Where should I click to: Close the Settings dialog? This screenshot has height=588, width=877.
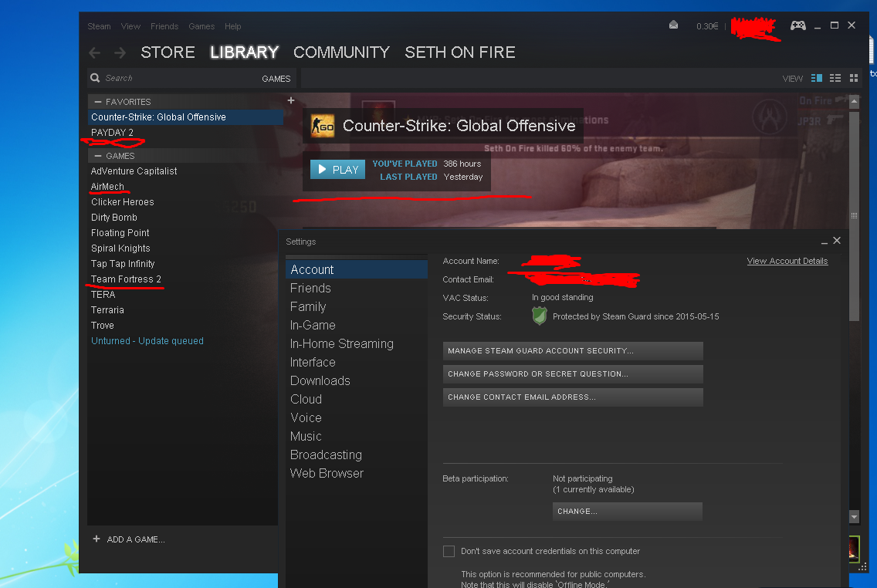coord(837,240)
